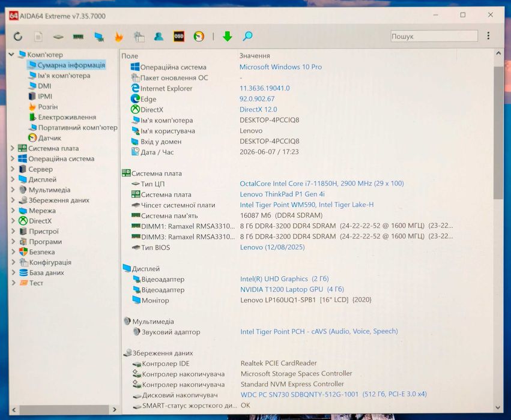Screen dimensions: 511x420
Task: Click the magnifier search icon
Action: 247,36
